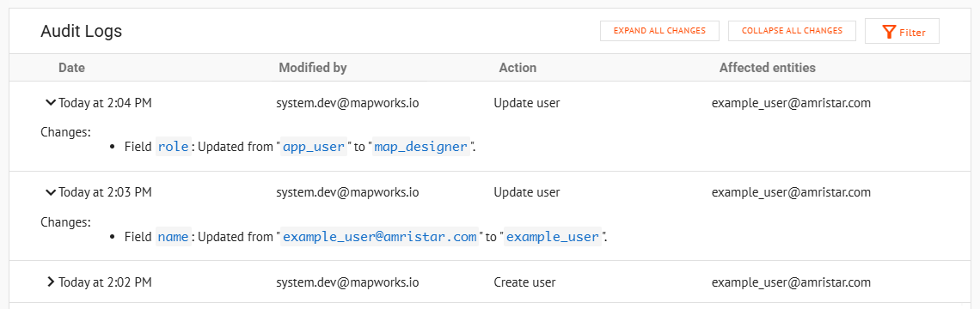Click the "Create user" action text

(525, 282)
